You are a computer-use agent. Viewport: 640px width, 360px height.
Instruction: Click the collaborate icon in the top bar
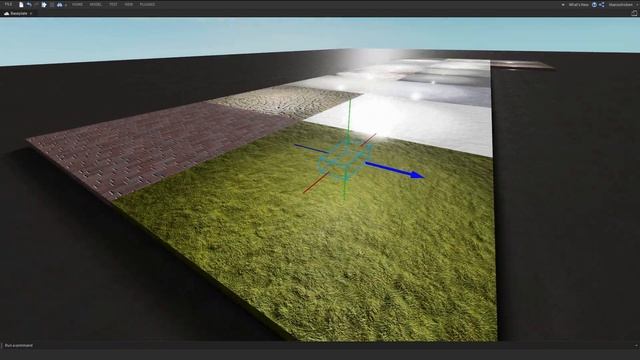tap(594, 4)
